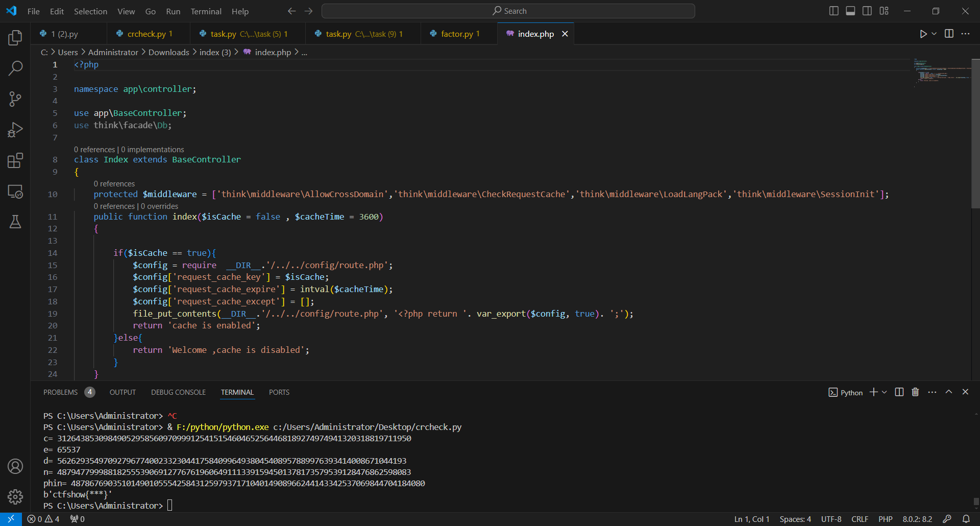Open editor More Actions ellipsis

pyautogui.click(x=965, y=34)
